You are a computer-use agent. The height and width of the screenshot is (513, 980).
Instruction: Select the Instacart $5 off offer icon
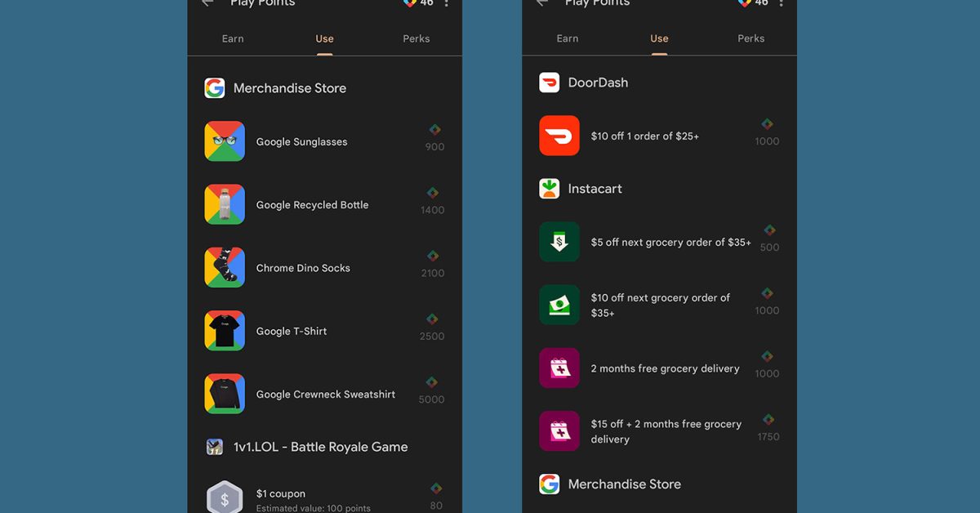coord(559,242)
